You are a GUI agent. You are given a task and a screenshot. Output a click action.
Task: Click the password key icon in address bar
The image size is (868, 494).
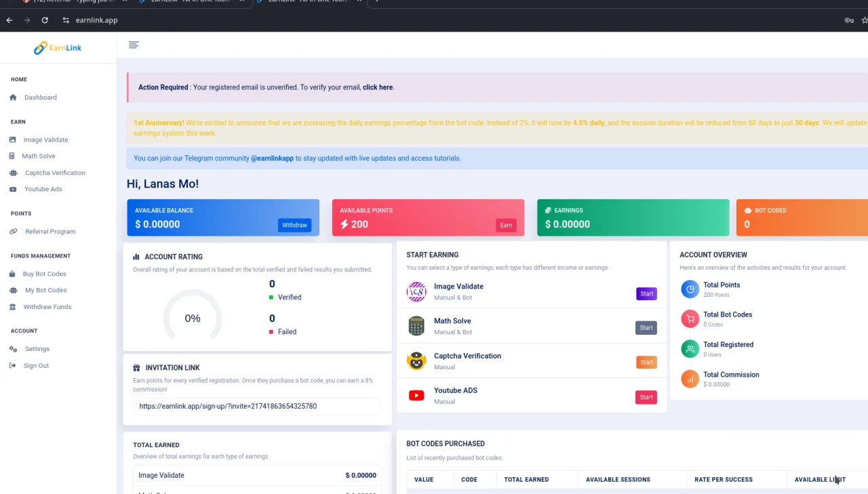(849, 20)
